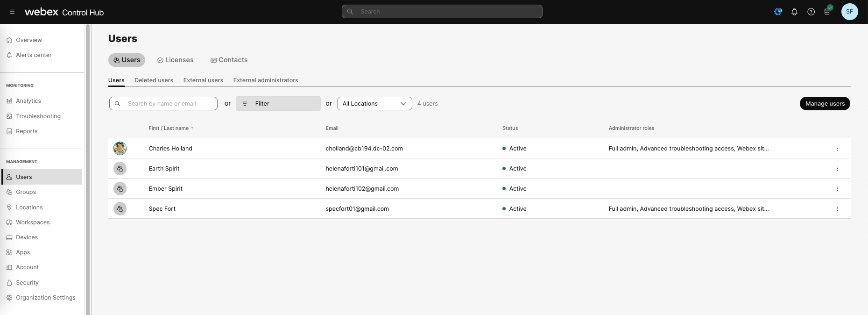The width and height of the screenshot is (868, 315).
Task: Click Charles Holland's profile photo
Action: tap(120, 149)
